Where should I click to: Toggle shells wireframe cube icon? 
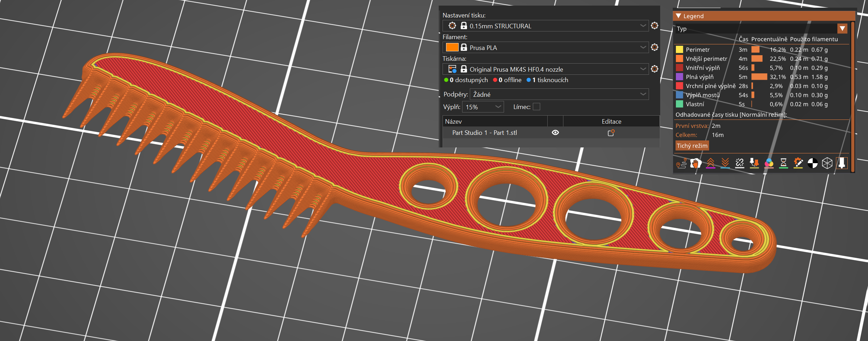click(827, 163)
